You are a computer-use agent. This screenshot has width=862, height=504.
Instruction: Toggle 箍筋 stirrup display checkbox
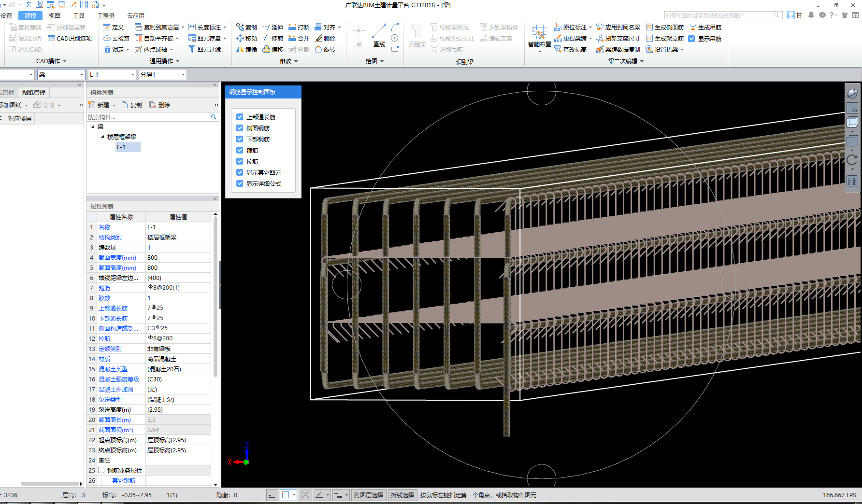coord(240,150)
